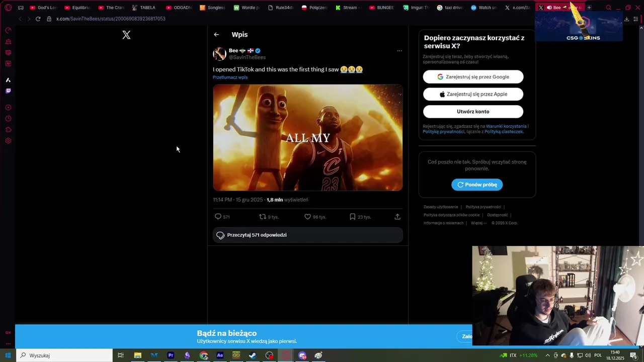Click the browser address bar URL
Viewport: 644px width, 362px height.
[x=111, y=19]
